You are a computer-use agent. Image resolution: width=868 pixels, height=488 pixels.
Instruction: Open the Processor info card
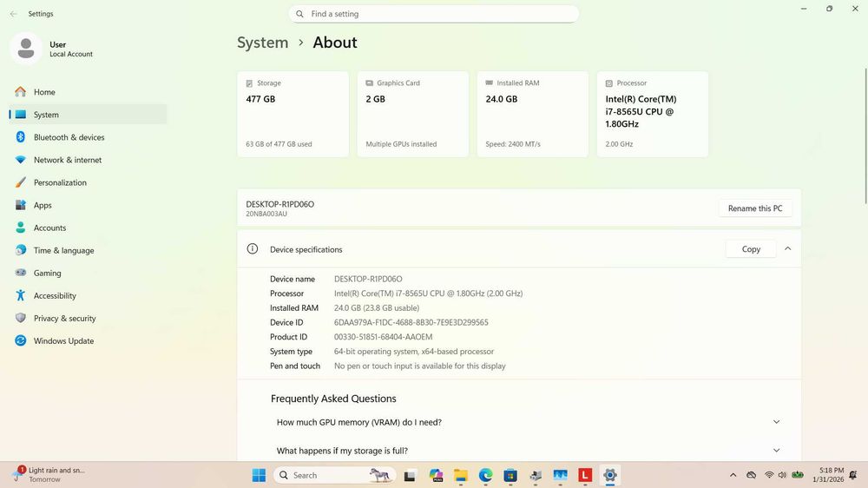tap(653, 114)
